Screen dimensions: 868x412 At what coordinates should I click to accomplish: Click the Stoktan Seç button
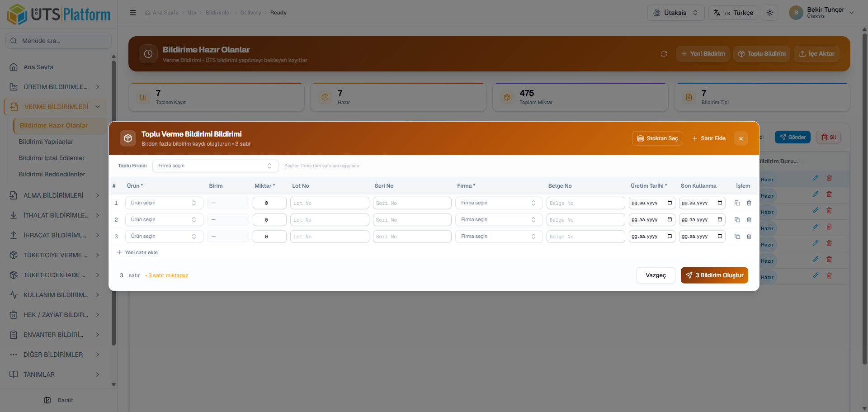[657, 138]
